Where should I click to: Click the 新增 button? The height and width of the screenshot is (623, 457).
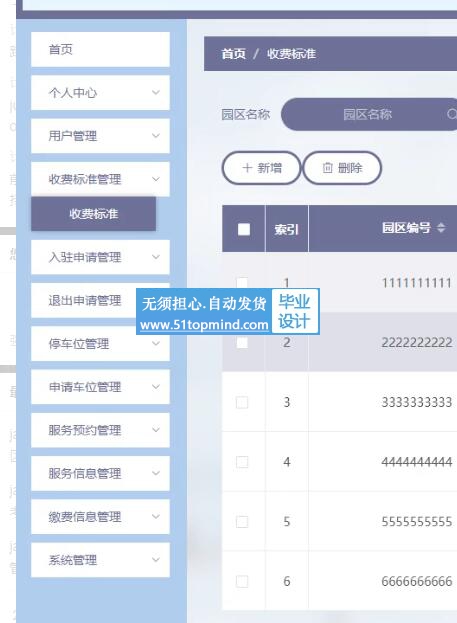pyautogui.click(x=261, y=168)
